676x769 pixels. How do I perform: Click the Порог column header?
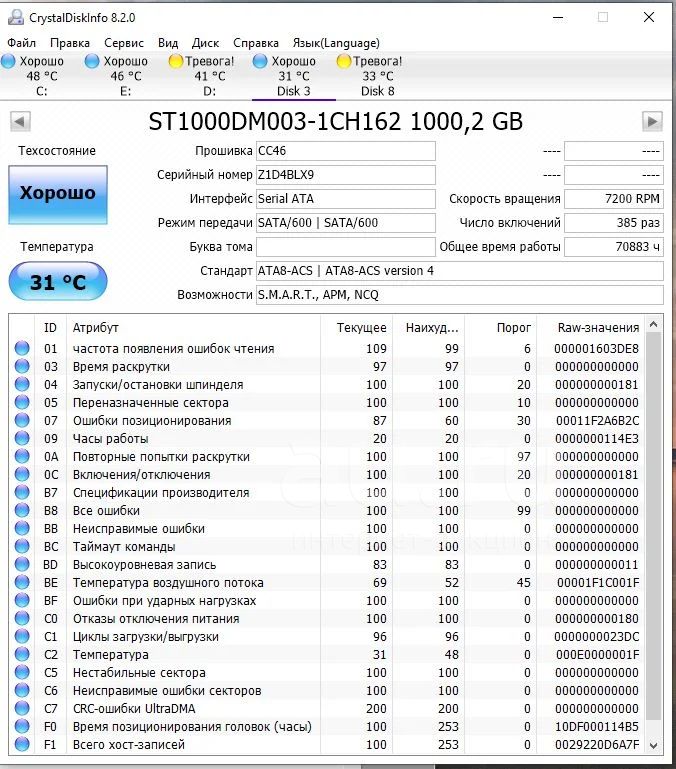[x=500, y=328]
